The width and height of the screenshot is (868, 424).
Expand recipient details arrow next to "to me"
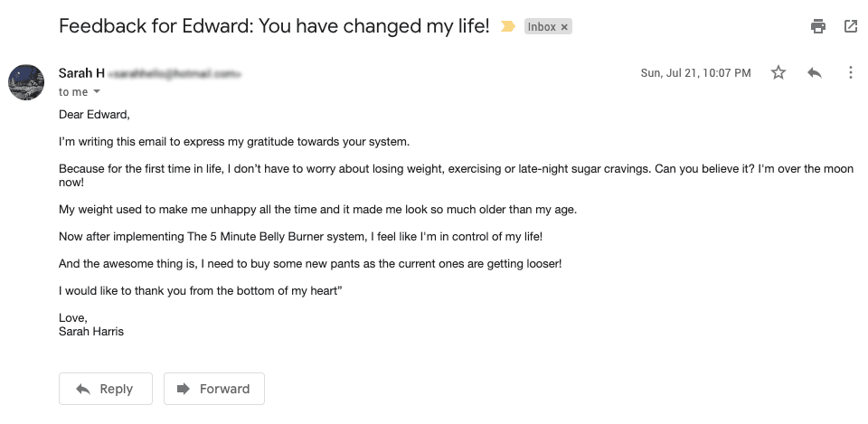coord(97,92)
